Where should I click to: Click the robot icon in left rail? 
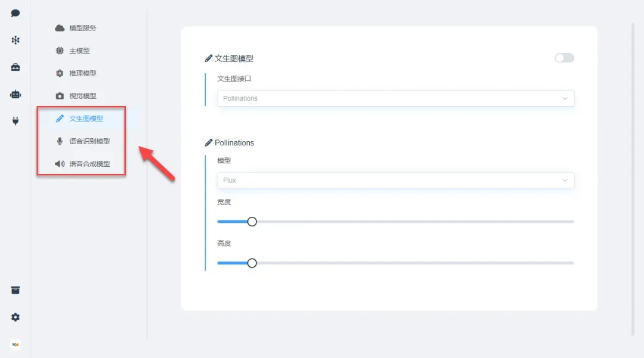click(x=16, y=94)
